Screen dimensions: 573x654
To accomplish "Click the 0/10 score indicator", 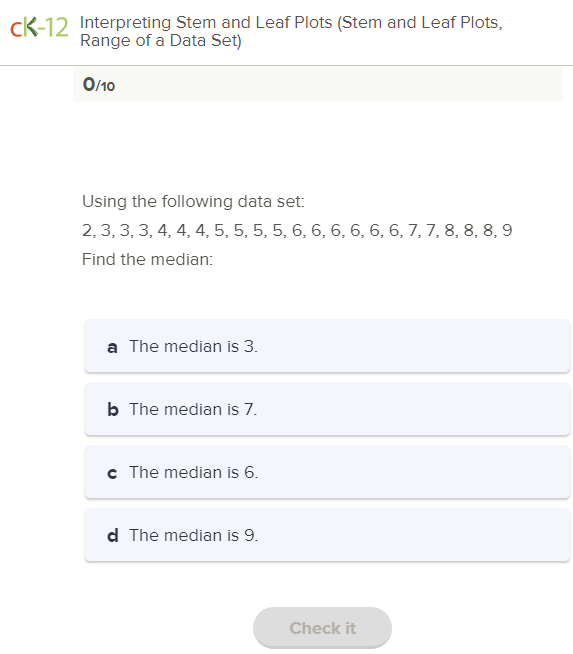I will (x=99, y=85).
